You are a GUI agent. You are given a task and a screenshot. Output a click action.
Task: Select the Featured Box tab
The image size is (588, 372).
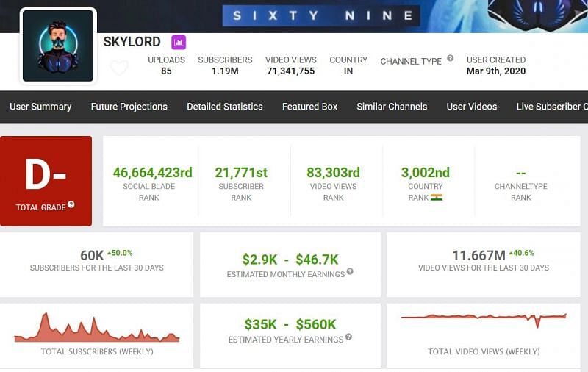pyautogui.click(x=309, y=107)
